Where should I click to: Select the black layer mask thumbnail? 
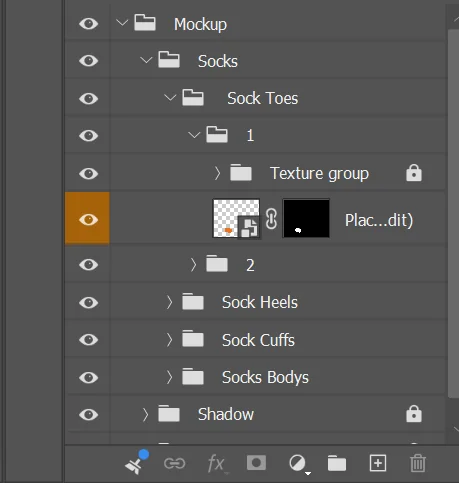(x=306, y=218)
